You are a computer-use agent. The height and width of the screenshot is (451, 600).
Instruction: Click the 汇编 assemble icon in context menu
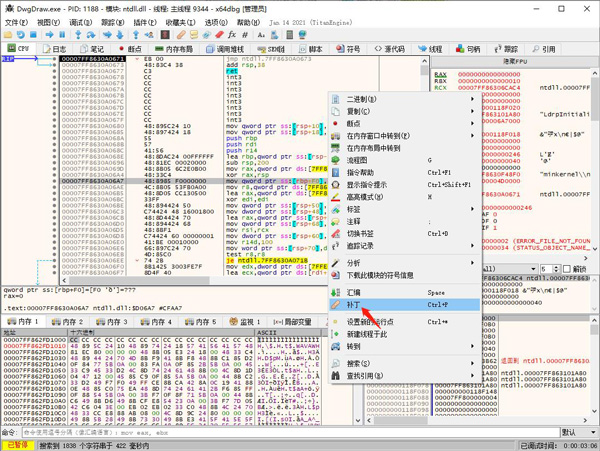tap(336, 293)
